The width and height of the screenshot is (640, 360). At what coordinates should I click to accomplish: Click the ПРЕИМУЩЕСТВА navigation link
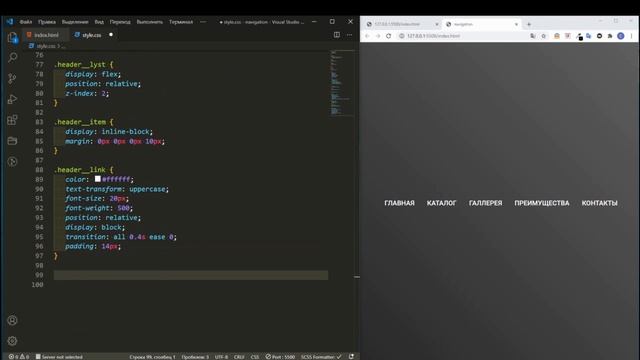tap(542, 203)
